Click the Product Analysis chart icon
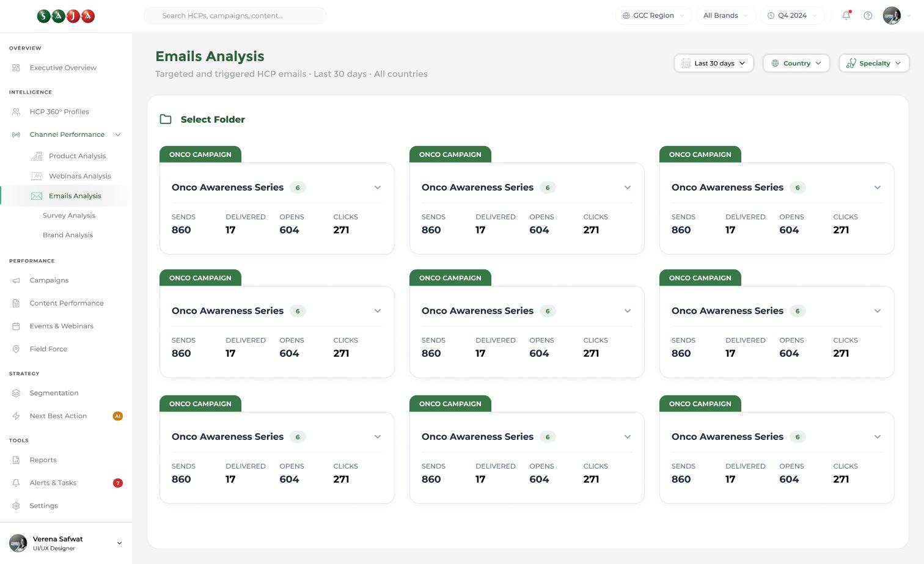Image resolution: width=924 pixels, height=564 pixels. 37,156
